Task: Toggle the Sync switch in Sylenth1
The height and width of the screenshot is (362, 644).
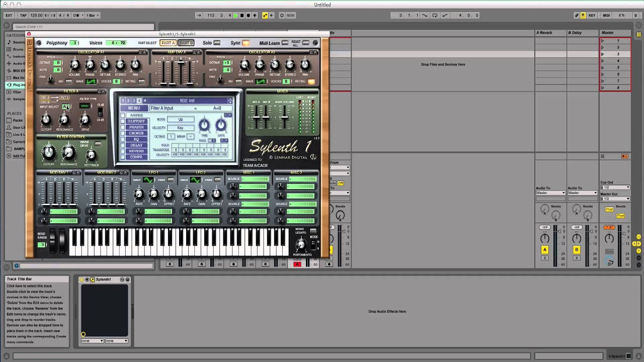Action: click(246, 43)
